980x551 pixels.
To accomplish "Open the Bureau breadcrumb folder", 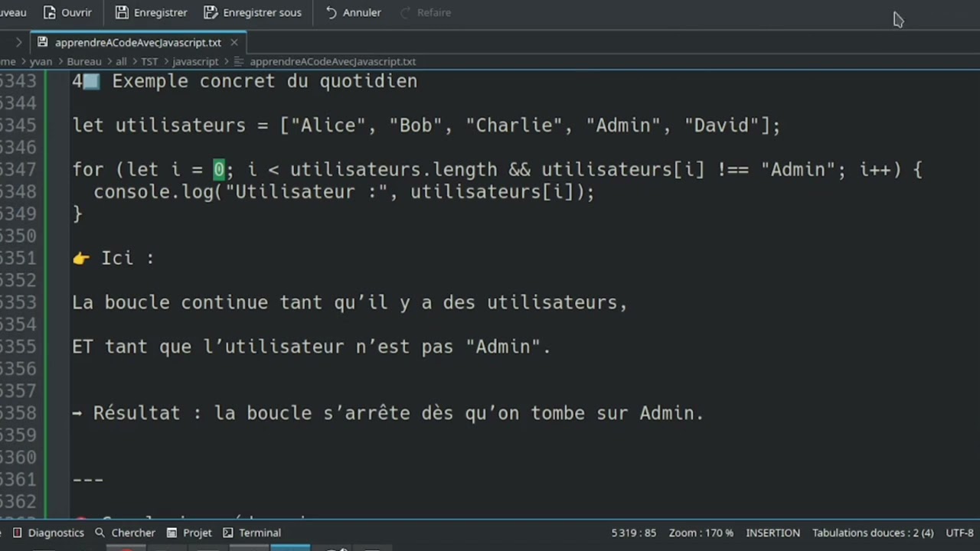I will point(83,61).
